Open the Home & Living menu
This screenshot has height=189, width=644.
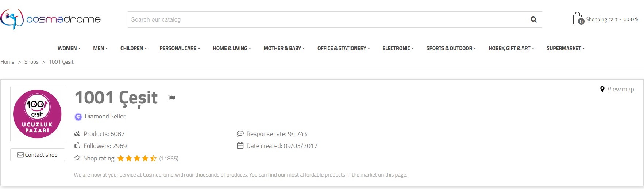pos(232,48)
